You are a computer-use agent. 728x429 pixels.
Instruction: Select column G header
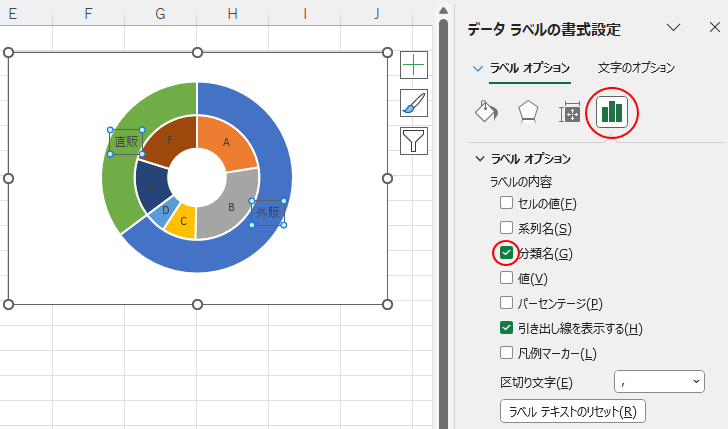point(160,14)
